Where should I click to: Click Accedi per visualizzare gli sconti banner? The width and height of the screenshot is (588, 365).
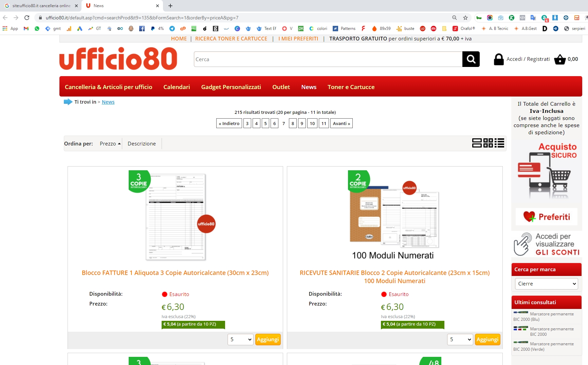(x=547, y=244)
